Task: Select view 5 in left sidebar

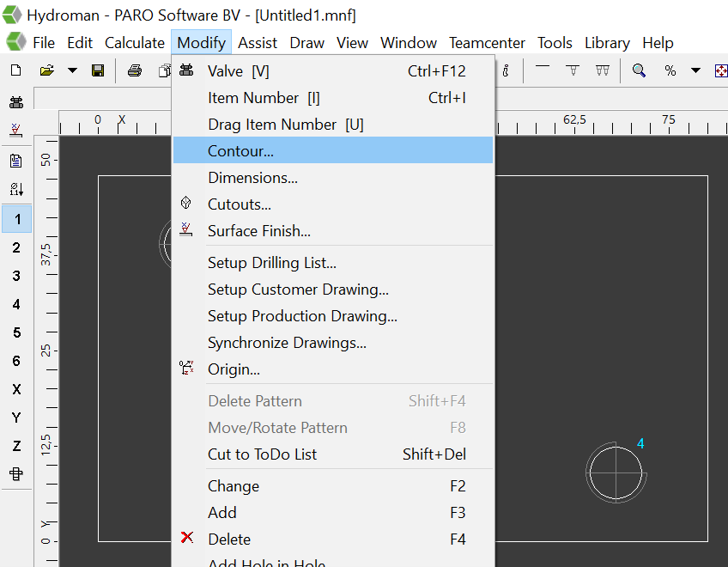Action: [16, 332]
